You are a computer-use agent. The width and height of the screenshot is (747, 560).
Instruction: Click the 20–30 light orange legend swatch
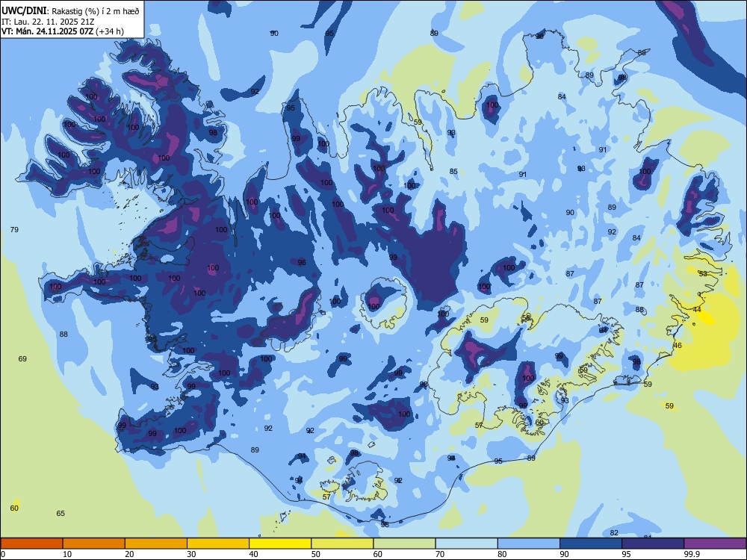point(156,544)
